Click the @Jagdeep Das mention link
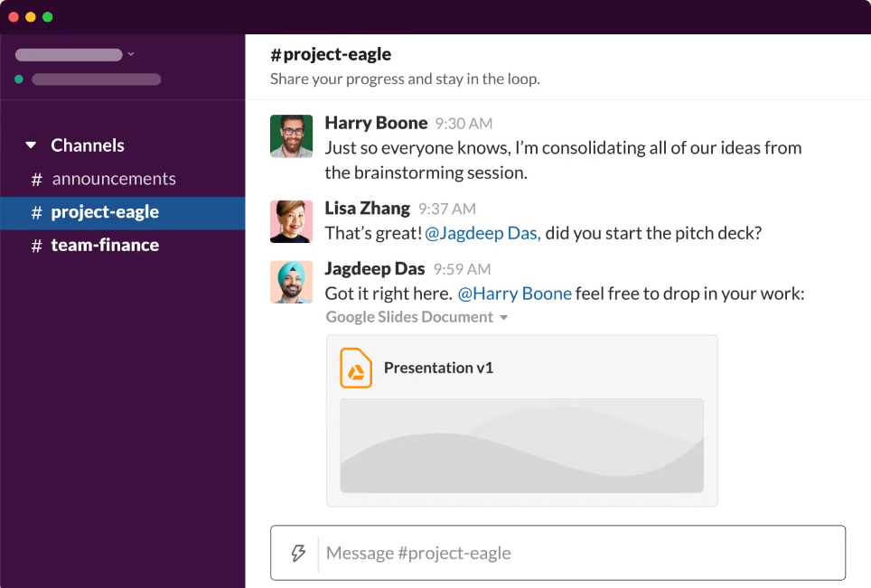 click(x=482, y=233)
